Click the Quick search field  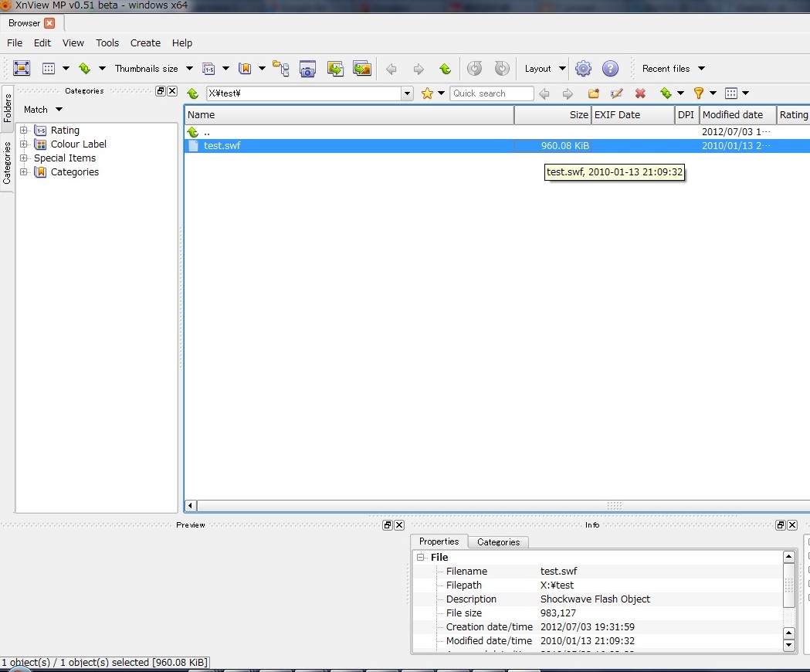tap(491, 93)
